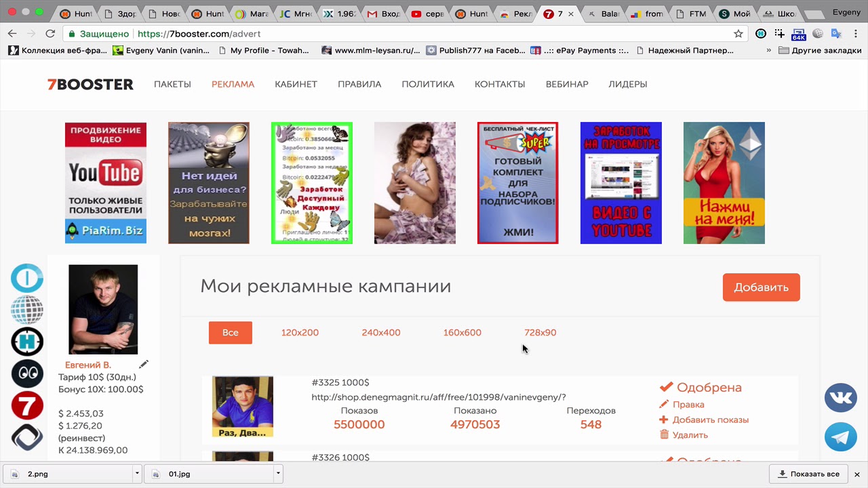
Task: Expand hidden bookmarks with the » chevron
Action: [769, 50]
